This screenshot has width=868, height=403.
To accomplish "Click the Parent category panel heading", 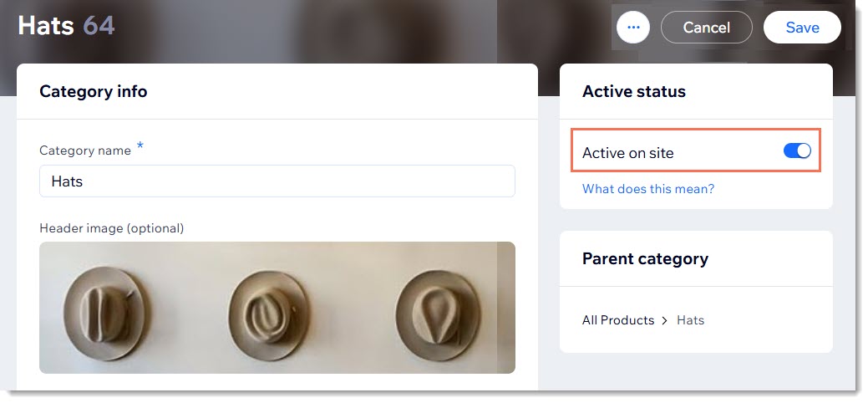I will (645, 258).
